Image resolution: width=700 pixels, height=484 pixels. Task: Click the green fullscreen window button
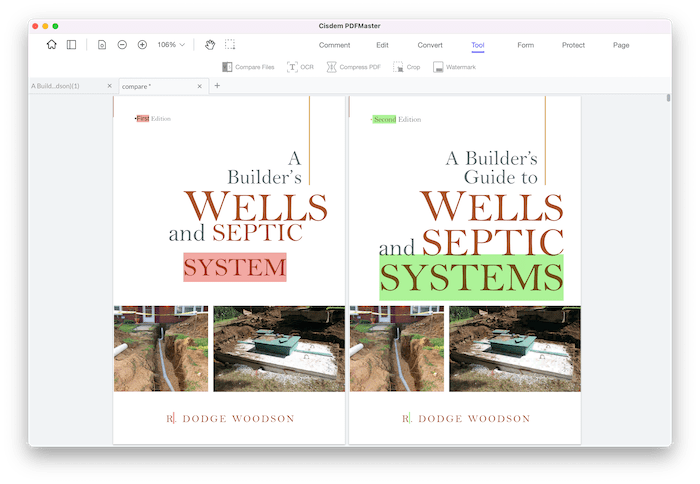point(55,26)
